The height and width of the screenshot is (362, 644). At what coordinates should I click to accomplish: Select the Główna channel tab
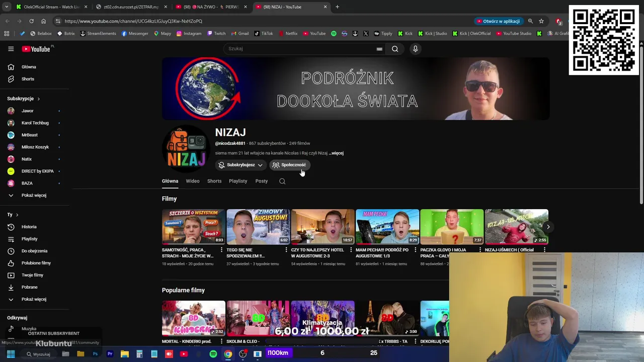tap(170, 181)
